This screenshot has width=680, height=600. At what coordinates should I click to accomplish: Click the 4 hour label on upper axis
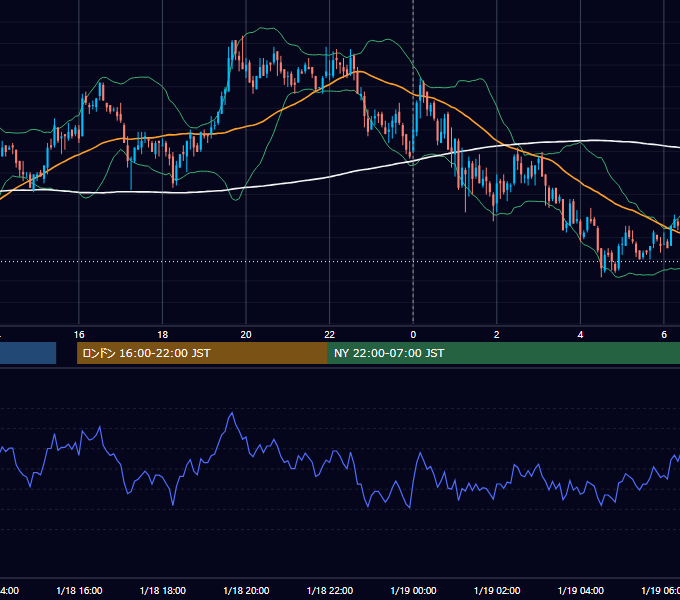click(x=580, y=334)
